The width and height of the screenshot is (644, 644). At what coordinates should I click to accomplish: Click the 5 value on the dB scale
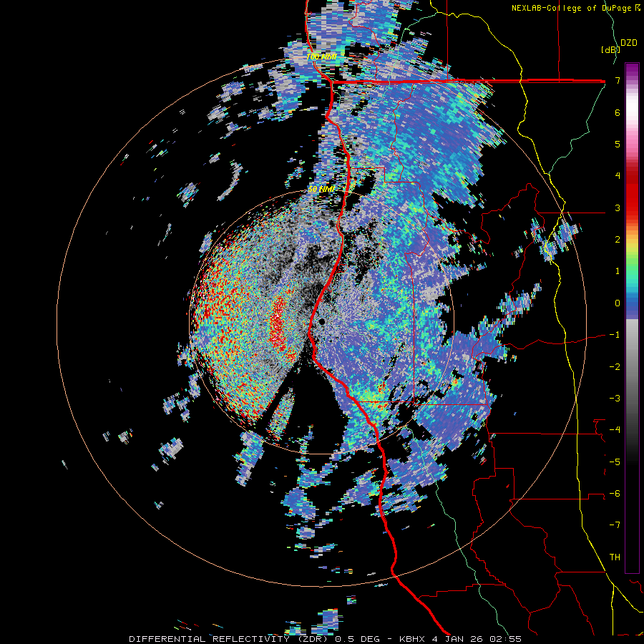click(618, 144)
